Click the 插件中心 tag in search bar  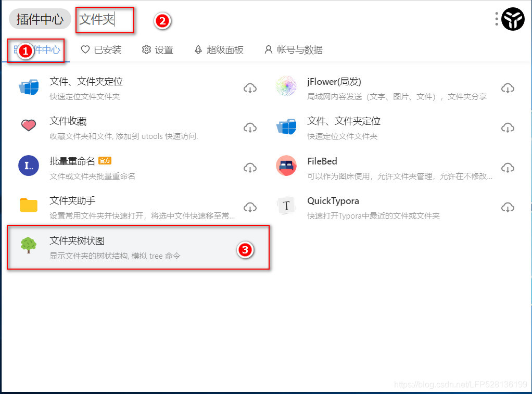[x=40, y=19]
